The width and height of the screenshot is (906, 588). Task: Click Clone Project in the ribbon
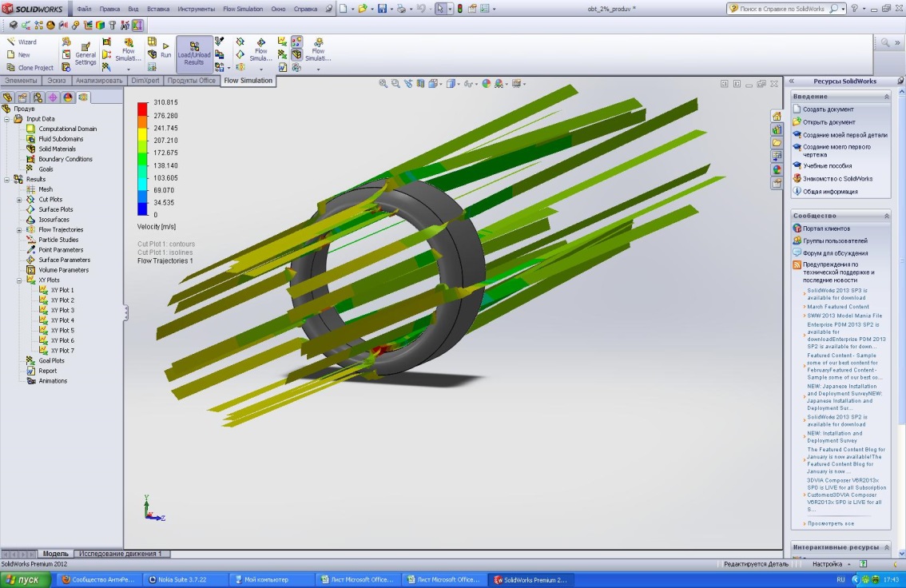[x=30, y=68]
